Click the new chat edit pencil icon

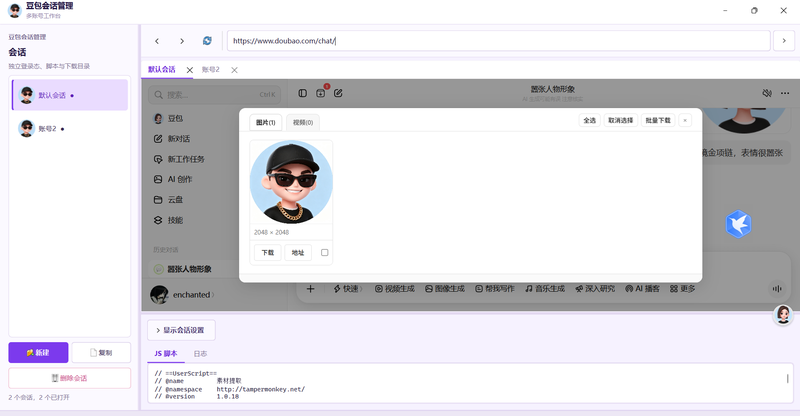click(338, 93)
